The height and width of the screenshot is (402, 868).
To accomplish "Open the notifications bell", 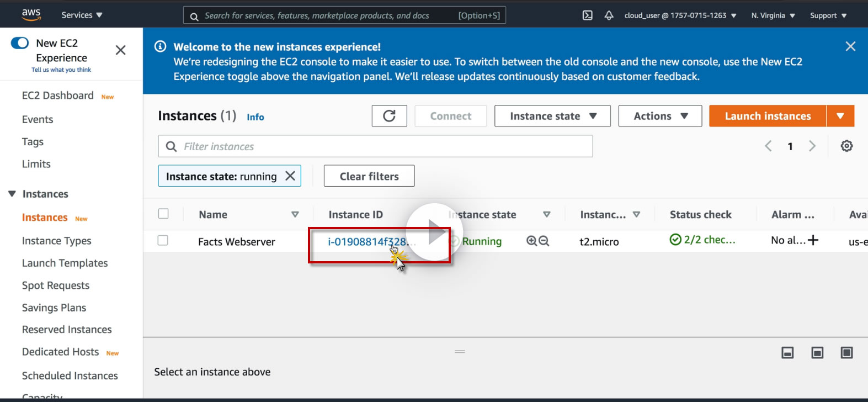I will 609,15.
